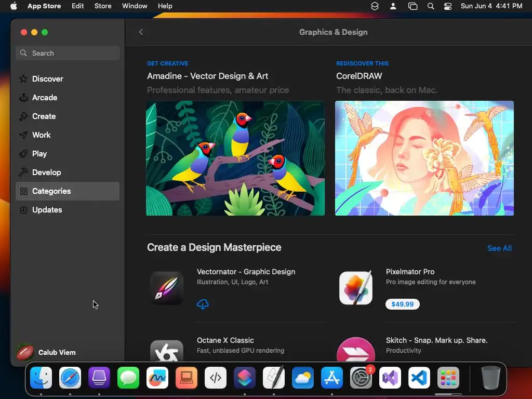The width and height of the screenshot is (532, 399).
Task: Launch Shortcuts from the Dock
Action: (x=245, y=378)
